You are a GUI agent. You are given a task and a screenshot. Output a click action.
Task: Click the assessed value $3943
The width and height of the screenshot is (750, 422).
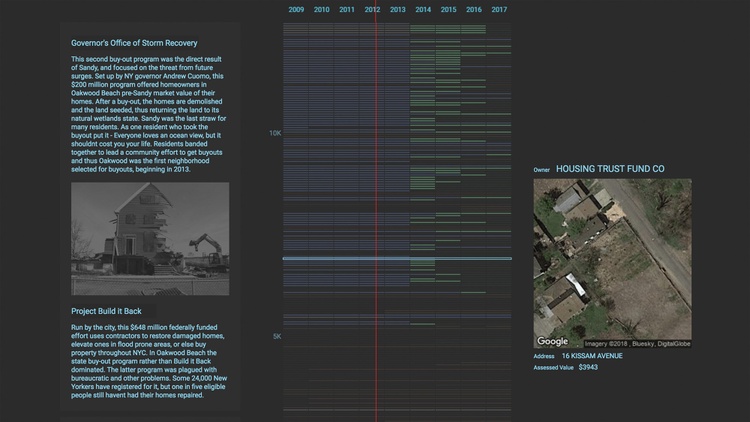588,367
